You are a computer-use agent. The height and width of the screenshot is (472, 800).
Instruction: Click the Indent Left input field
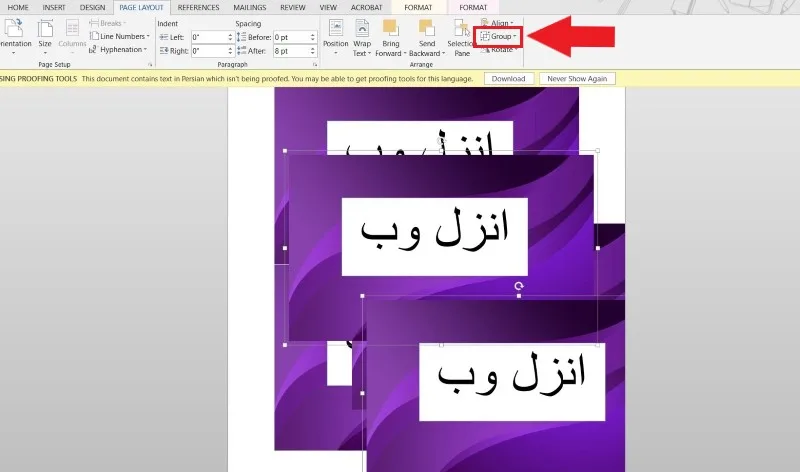tap(209, 37)
